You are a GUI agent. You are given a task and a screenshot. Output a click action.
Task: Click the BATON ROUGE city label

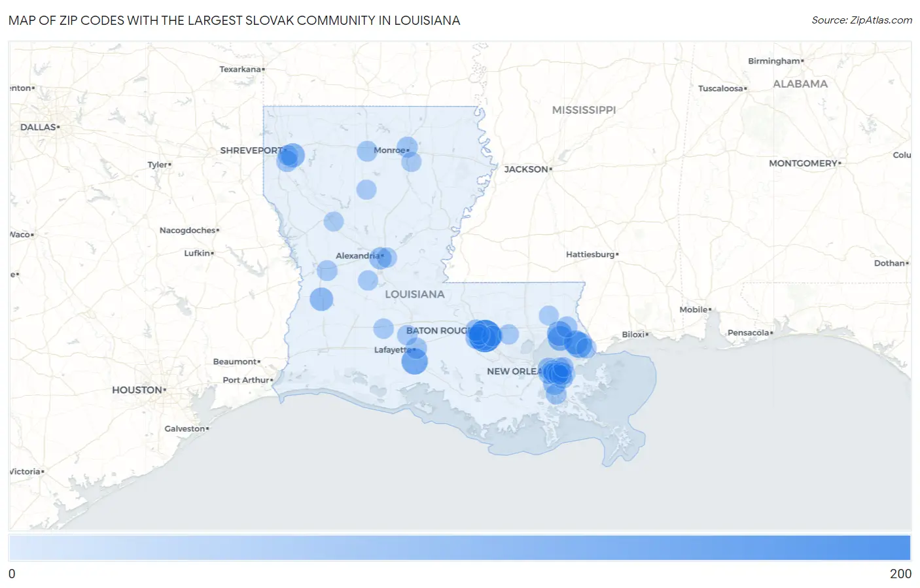438,330
